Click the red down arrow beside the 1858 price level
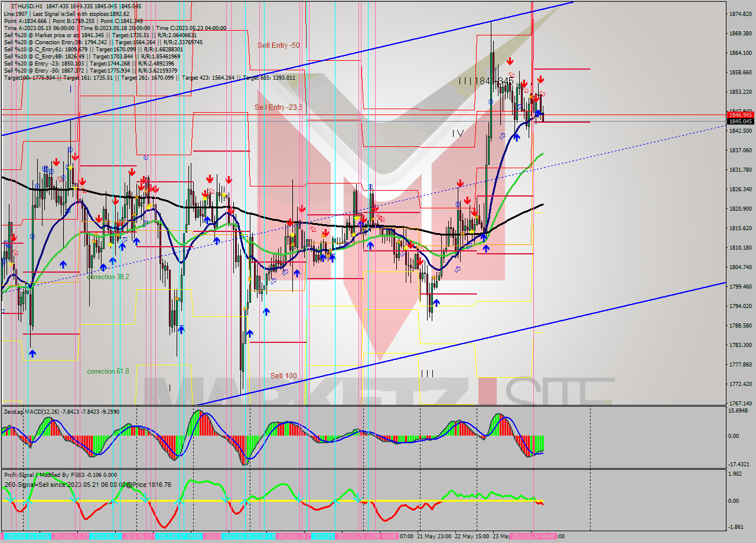The height and width of the screenshot is (543, 756). (x=509, y=60)
